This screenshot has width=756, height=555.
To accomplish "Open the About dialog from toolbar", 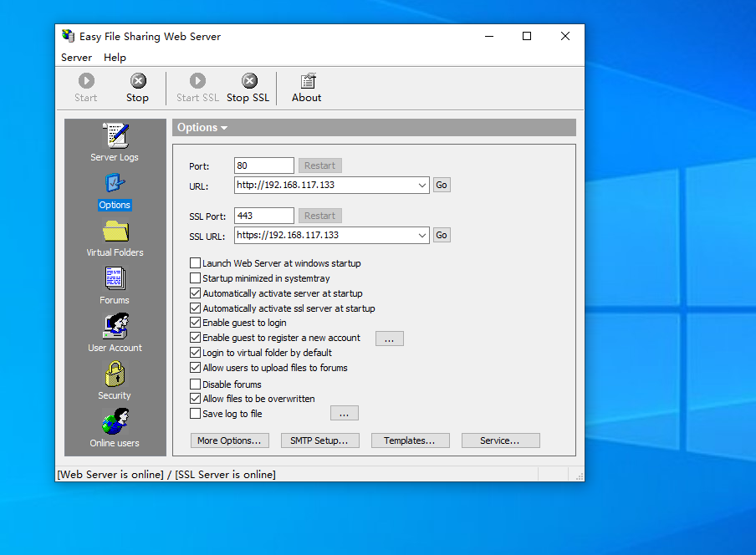I will (x=307, y=87).
